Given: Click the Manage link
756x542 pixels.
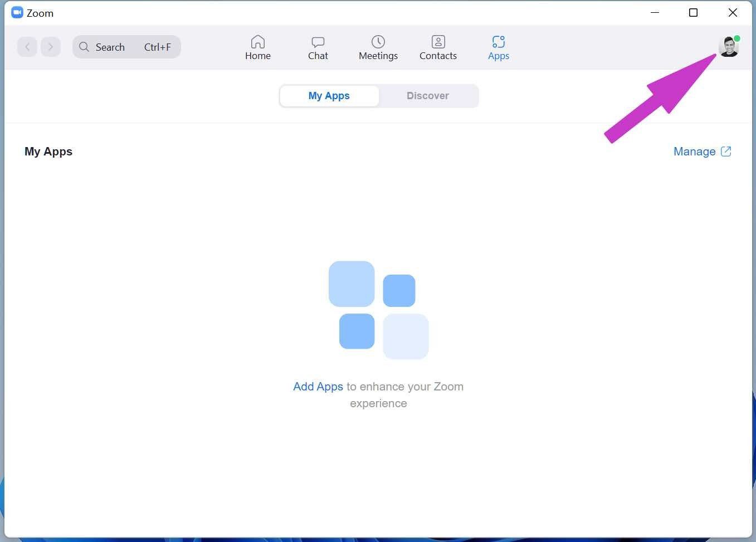Looking at the screenshot, I should pyautogui.click(x=694, y=152).
